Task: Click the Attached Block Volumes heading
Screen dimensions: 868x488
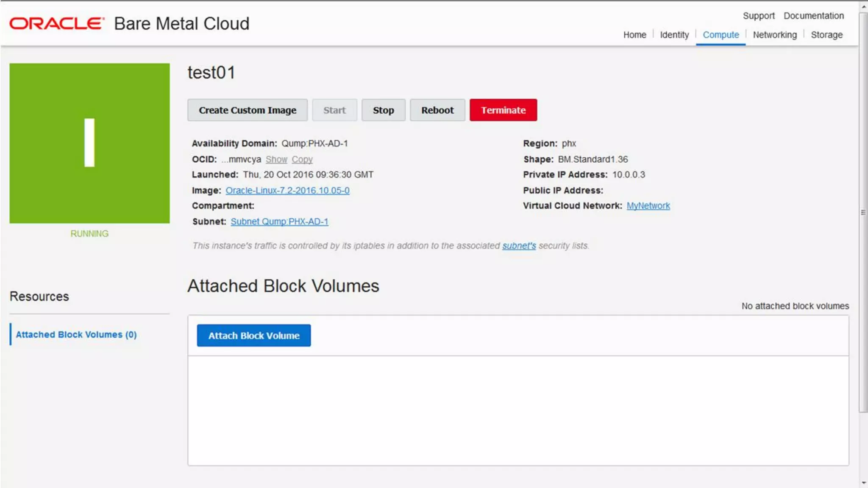Action: (x=283, y=286)
